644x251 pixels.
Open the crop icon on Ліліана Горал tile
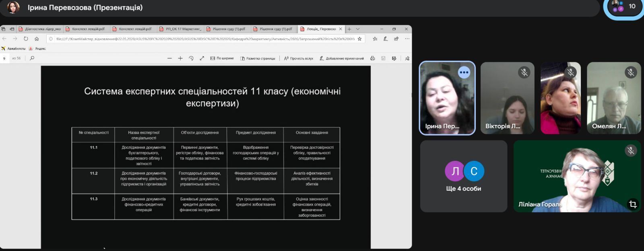pos(633,204)
